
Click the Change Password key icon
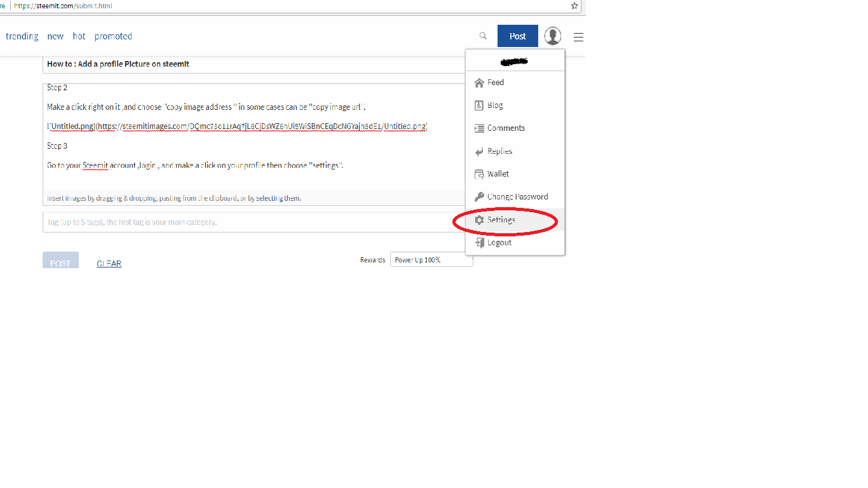[x=479, y=197]
